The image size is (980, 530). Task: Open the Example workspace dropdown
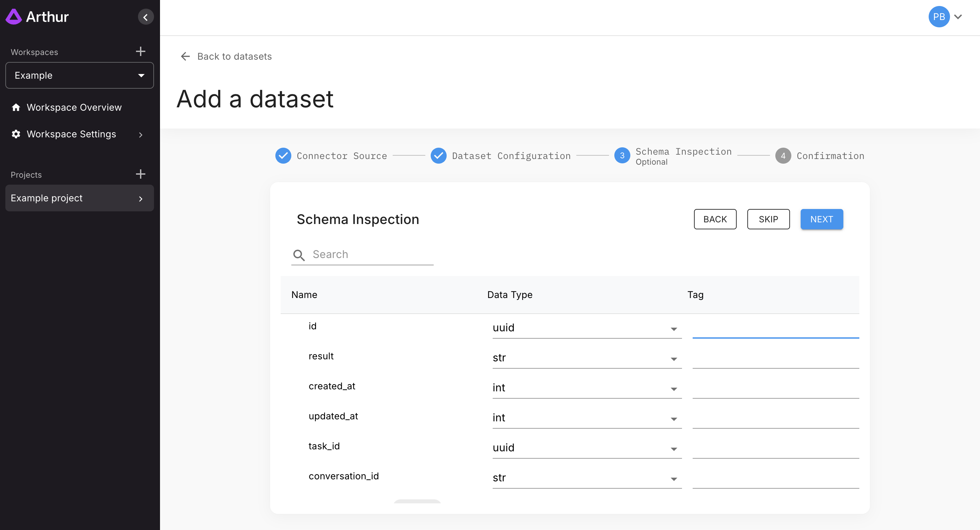[80, 75]
